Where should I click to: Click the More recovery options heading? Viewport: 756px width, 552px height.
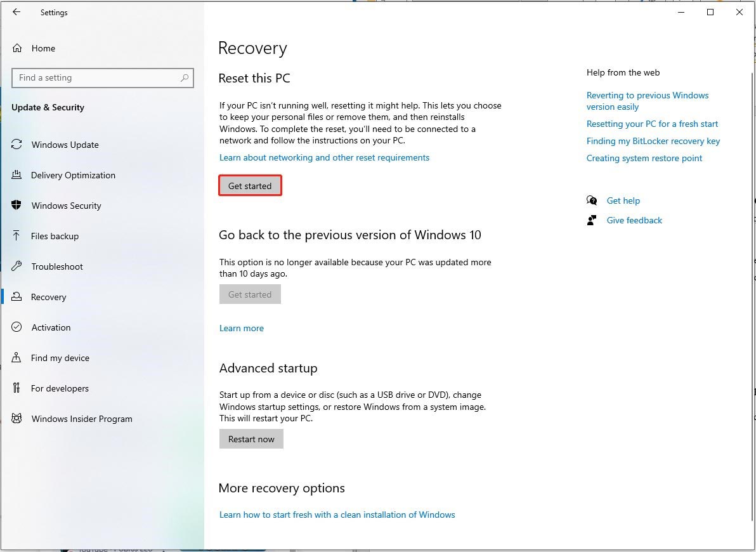coord(282,489)
